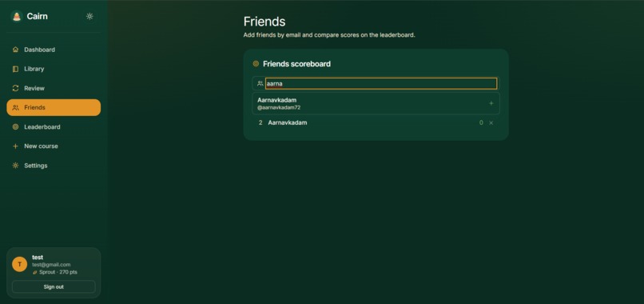The image size is (644, 304).
Task: Select the Aarnavkadam search suggestion
Action: click(x=376, y=103)
